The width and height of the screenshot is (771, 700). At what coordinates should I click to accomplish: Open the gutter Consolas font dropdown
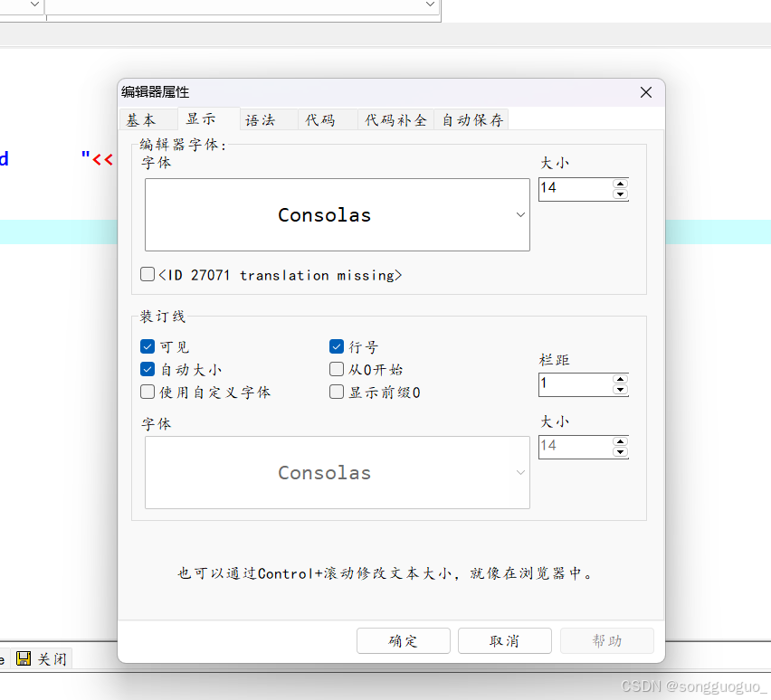tap(520, 472)
